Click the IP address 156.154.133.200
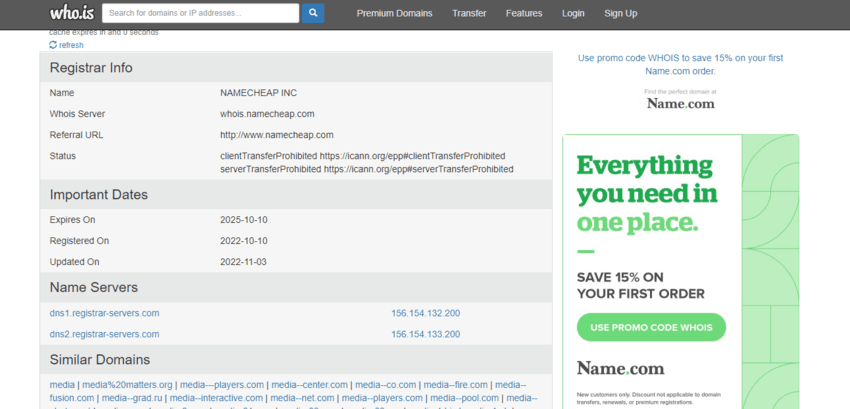 tap(425, 334)
